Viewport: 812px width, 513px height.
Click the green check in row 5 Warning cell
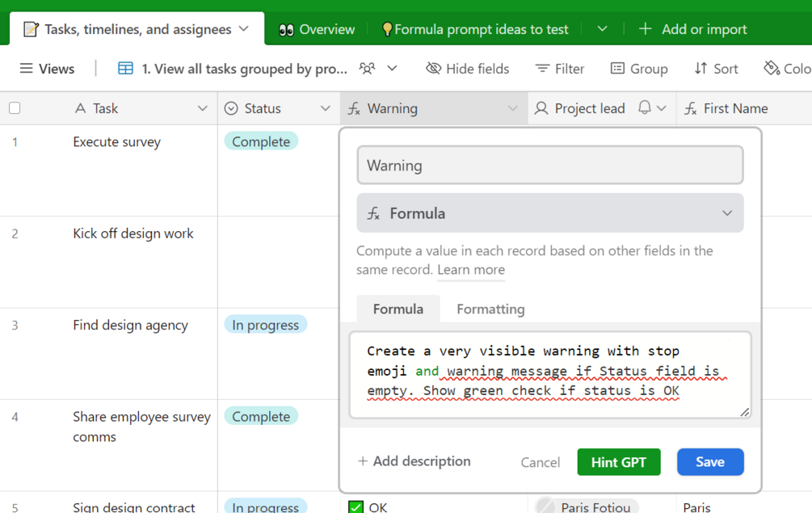(x=356, y=507)
